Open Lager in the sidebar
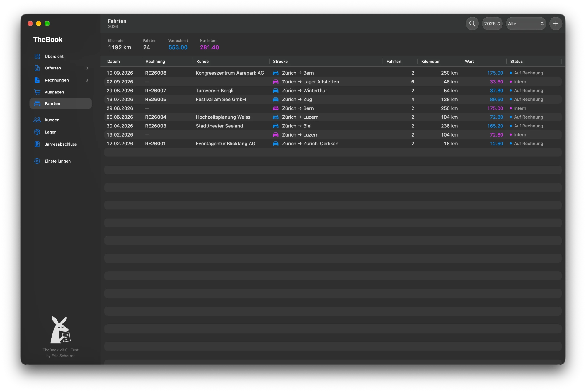 pyautogui.click(x=61, y=132)
